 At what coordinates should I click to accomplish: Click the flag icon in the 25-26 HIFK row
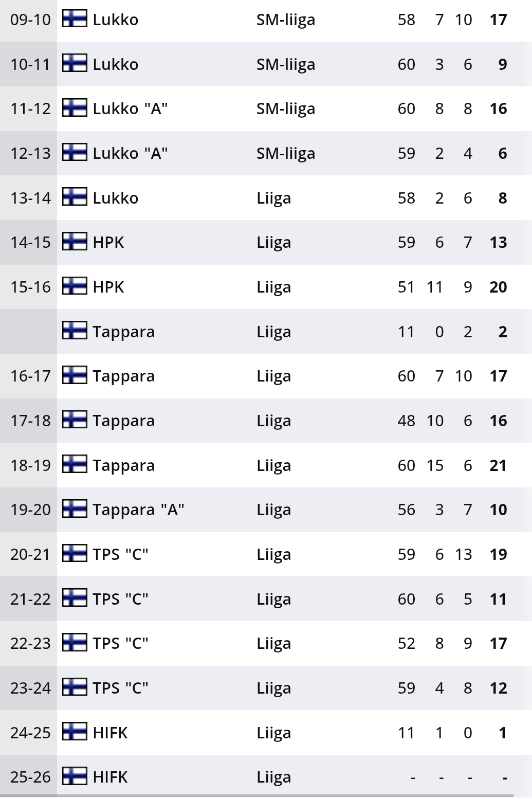coord(75,776)
